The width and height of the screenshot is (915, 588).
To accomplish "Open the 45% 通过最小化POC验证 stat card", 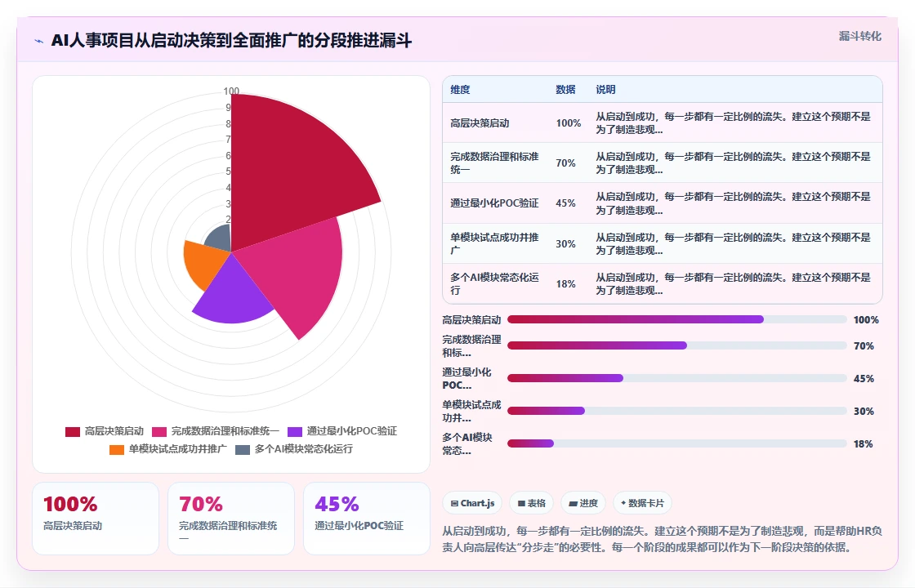I will pos(367,519).
